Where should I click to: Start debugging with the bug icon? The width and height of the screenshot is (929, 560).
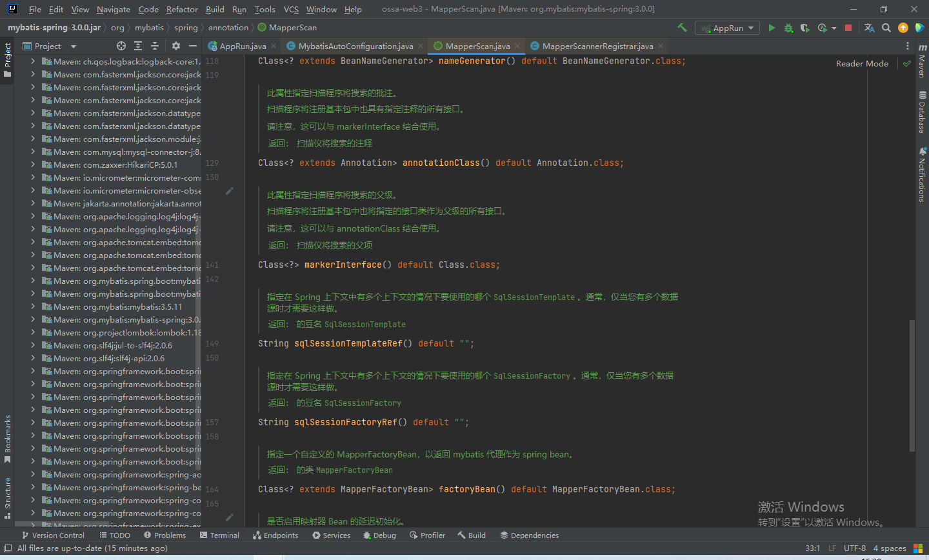(x=788, y=28)
